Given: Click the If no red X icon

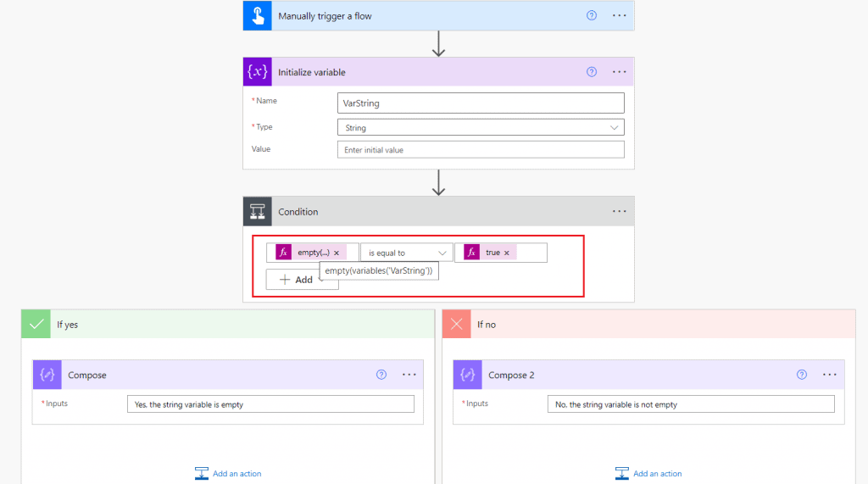Looking at the screenshot, I should coord(457,324).
